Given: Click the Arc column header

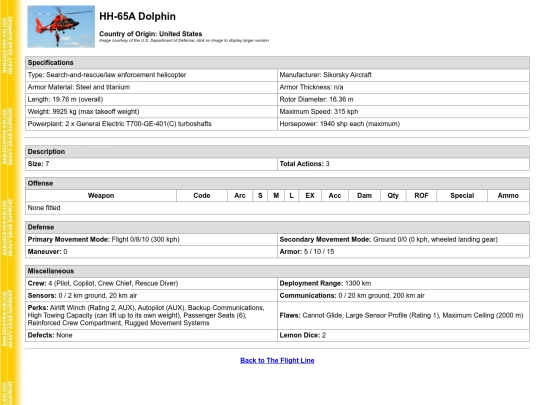Looking at the screenshot, I should (240, 196).
